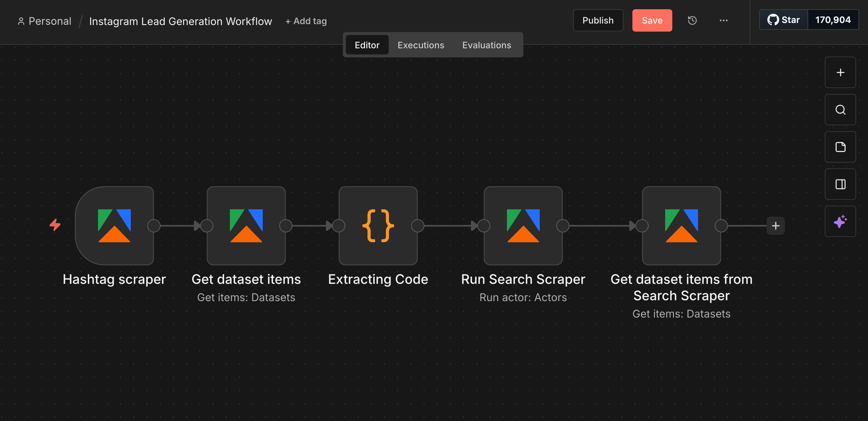Toggle the split-view panel icon on the right
The width and height of the screenshot is (868, 421).
[x=840, y=184]
